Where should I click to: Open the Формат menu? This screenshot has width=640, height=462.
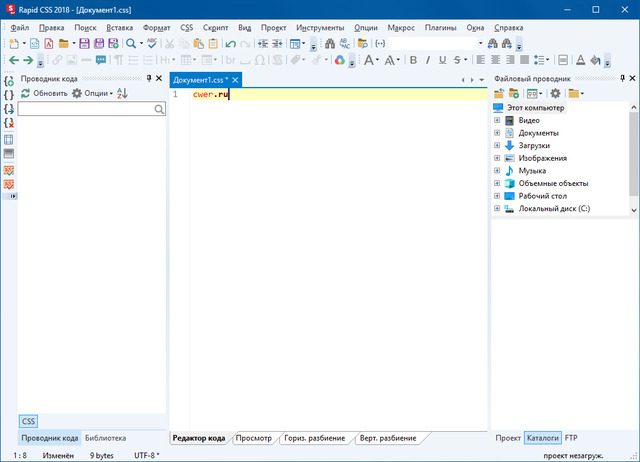157,27
